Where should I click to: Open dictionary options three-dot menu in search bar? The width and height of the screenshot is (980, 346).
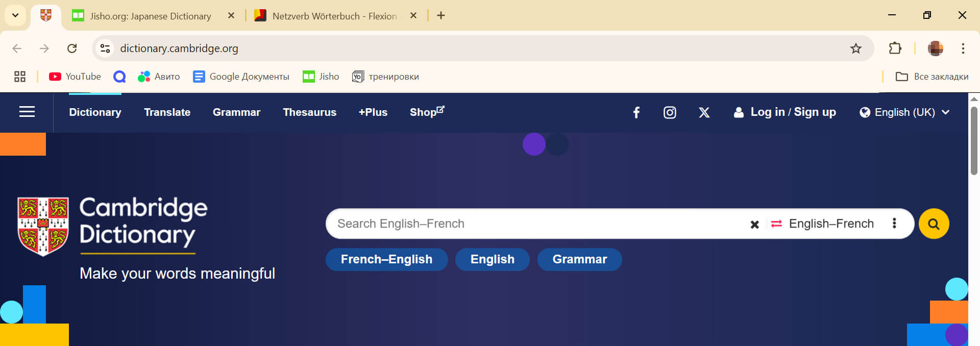click(894, 223)
